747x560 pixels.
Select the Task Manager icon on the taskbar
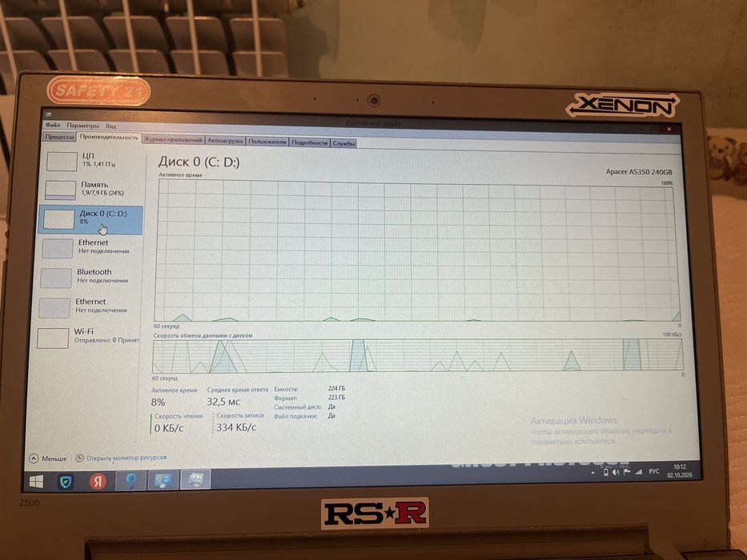point(195,479)
